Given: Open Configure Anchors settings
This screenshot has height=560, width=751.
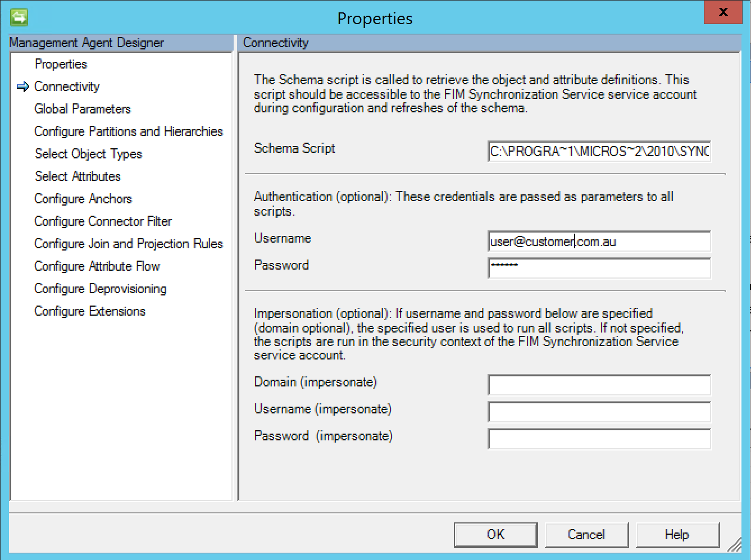Looking at the screenshot, I should coord(83,199).
